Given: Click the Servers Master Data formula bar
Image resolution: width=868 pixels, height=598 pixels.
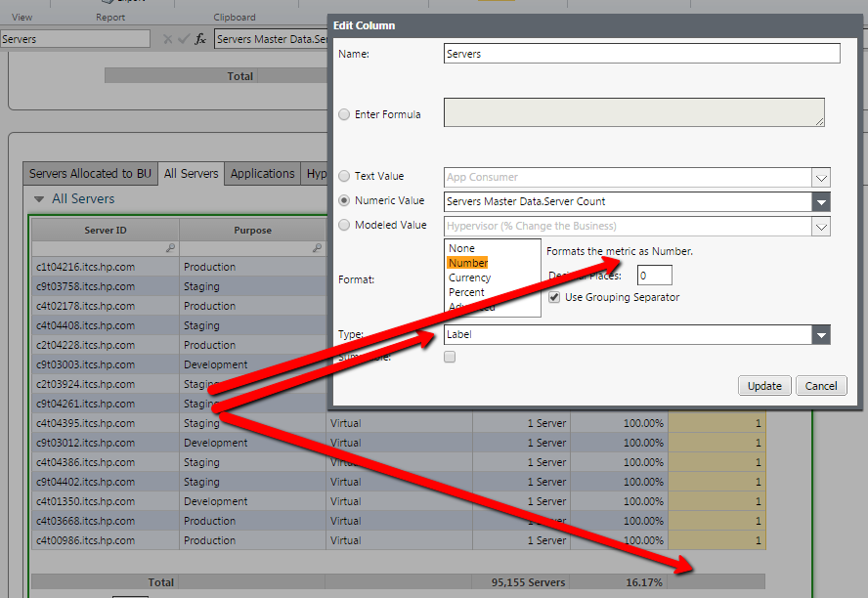Looking at the screenshot, I should click(272, 39).
